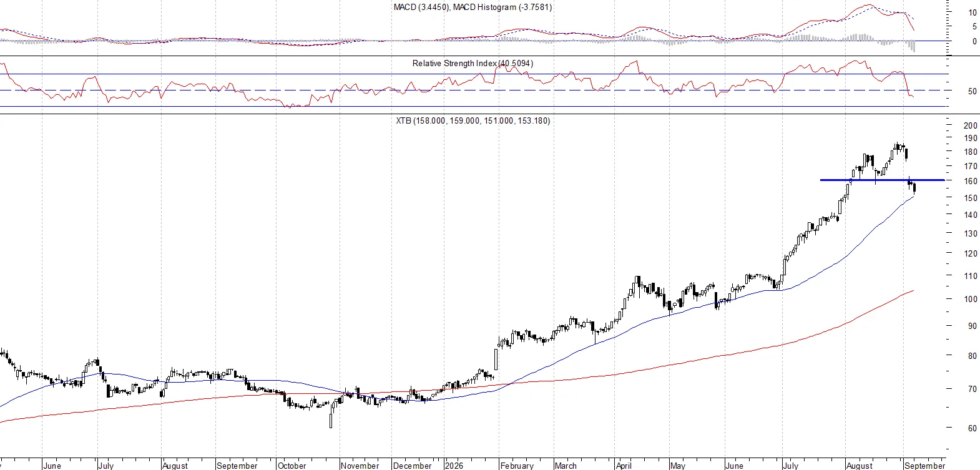The height and width of the screenshot is (470, 980).
Task: Click the 170 price axis label
Action: (x=971, y=166)
